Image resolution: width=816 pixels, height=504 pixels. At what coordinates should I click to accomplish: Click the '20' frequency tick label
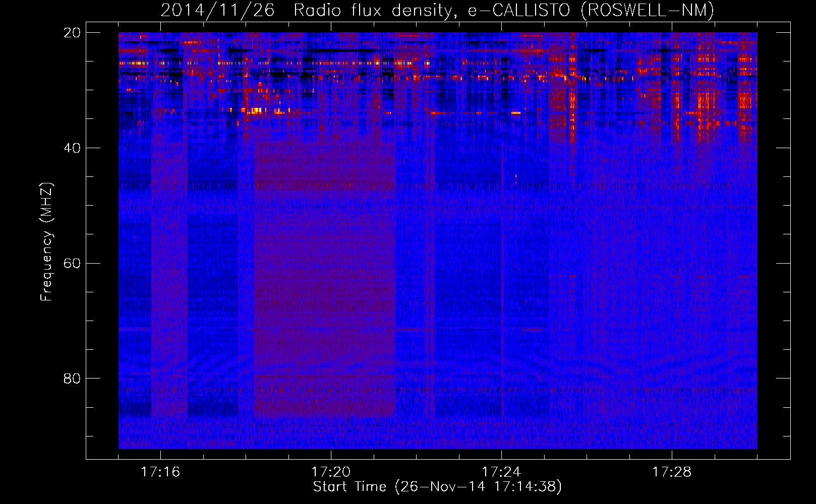pos(72,33)
